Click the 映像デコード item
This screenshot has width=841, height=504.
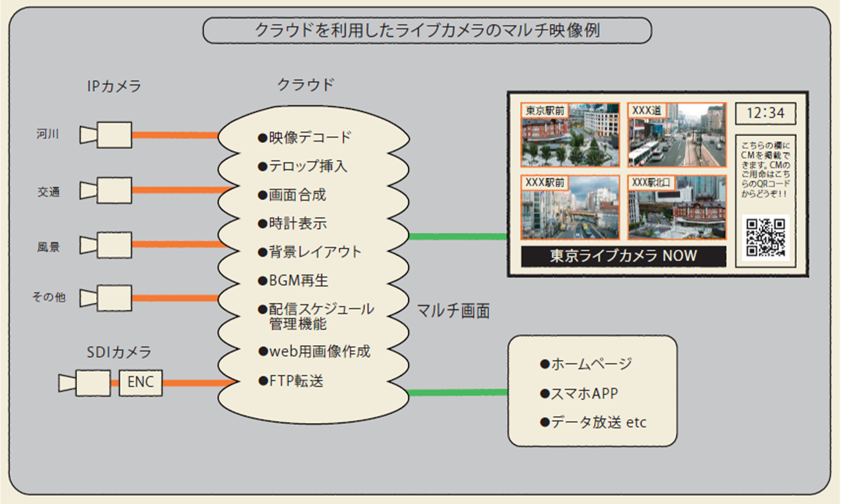click(x=304, y=137)
